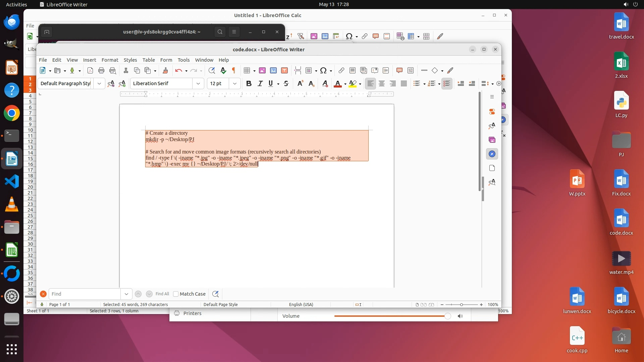Open the Format menu

pyautogui.click(x=110, y=60)
